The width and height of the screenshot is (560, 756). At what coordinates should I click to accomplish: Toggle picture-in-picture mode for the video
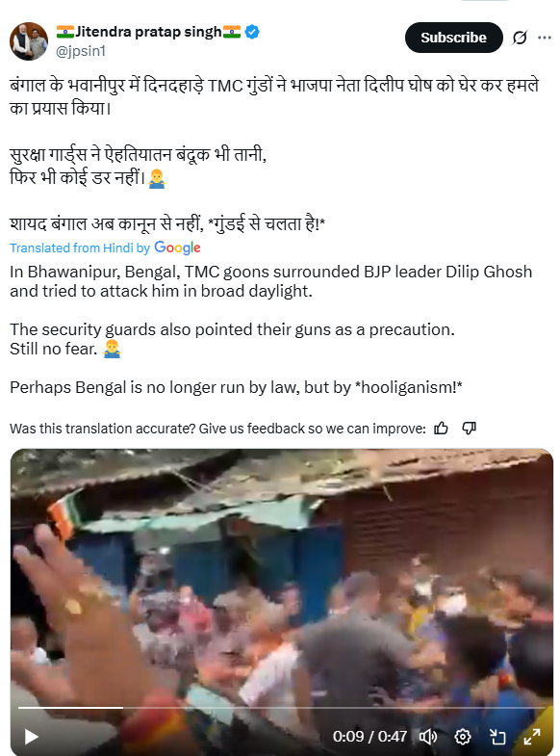[497, 737]
